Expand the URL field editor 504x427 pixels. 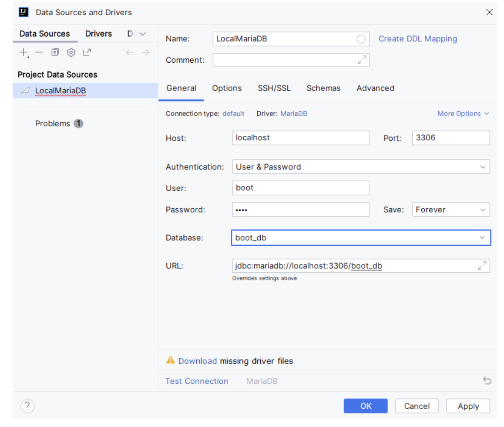(x=482, y=265)
